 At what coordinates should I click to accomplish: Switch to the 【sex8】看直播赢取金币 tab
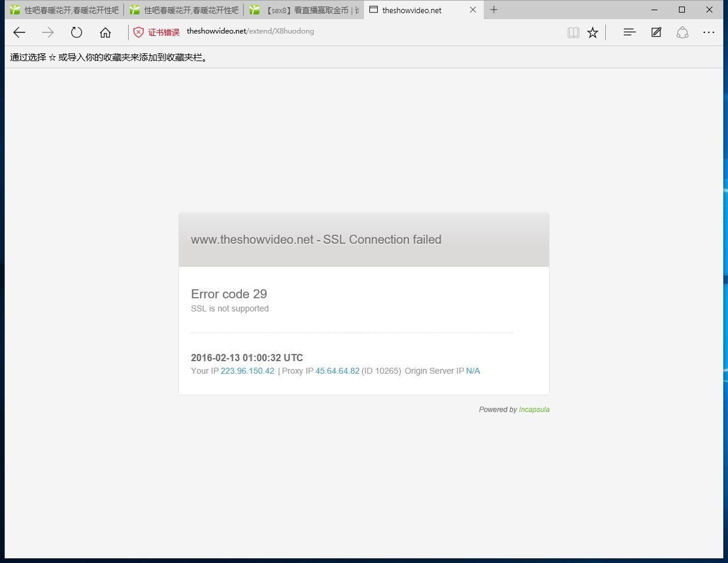pos(304,10)
